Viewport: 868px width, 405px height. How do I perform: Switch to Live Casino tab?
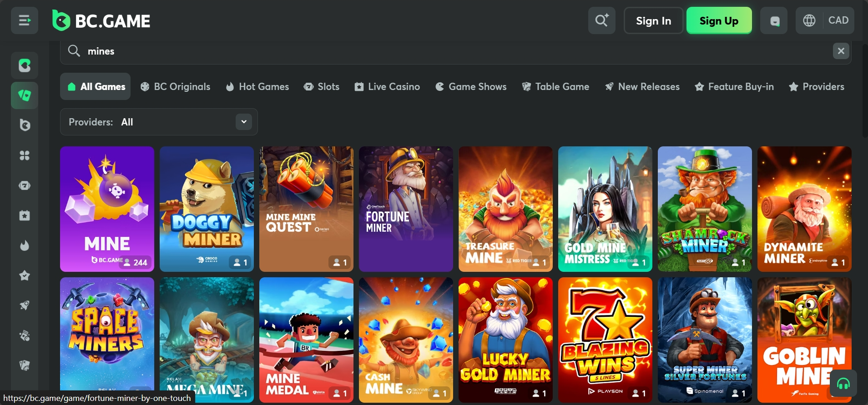coord(387,86)
